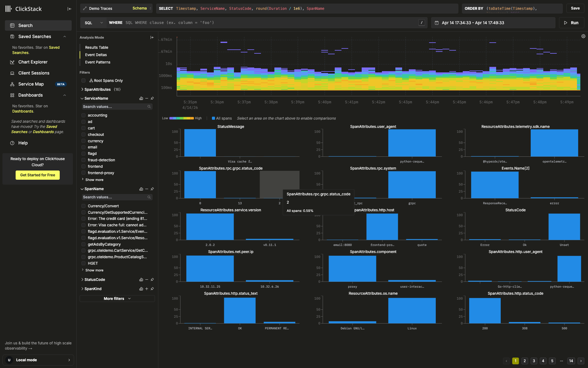The image size is (588, 368).
Task: Collapse the Analysis Mode panel
Action: (x=152, y=37)
